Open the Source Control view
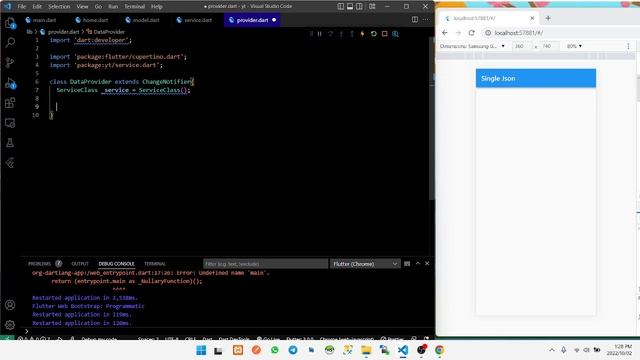Image resolution: width=640 pixels, height=360 pixels. coord(10,62)
